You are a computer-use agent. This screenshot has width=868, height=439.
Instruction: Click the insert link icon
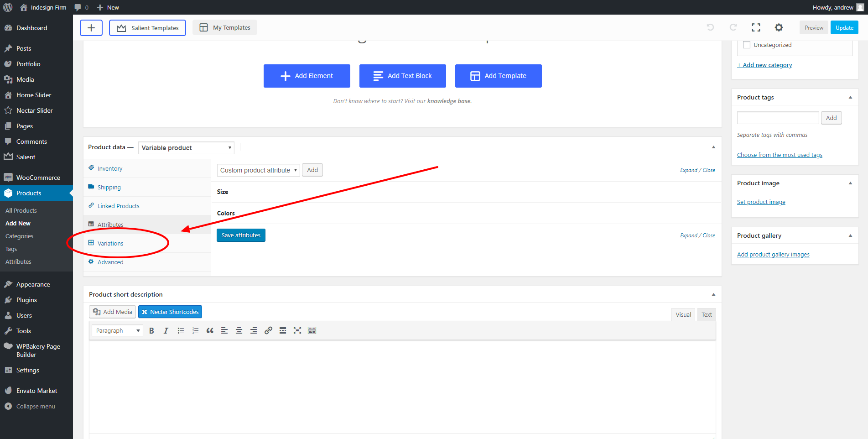click(x=268, y=331)
